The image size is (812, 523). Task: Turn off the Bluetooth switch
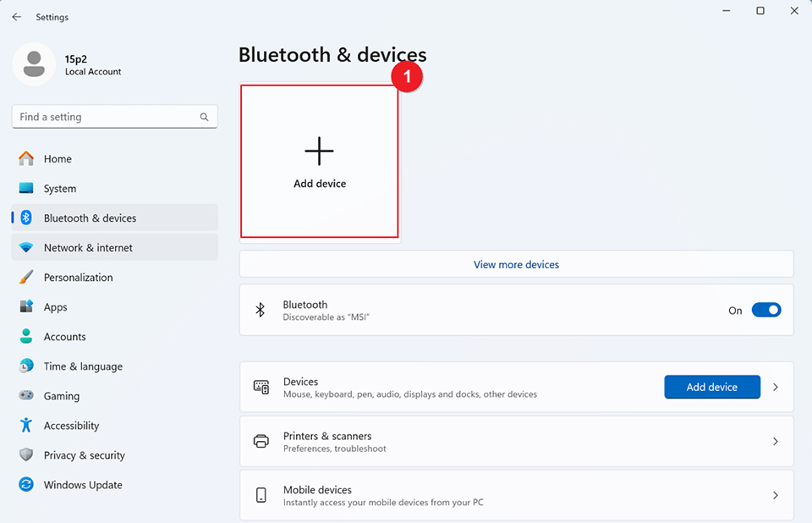[x=766, y=310]
